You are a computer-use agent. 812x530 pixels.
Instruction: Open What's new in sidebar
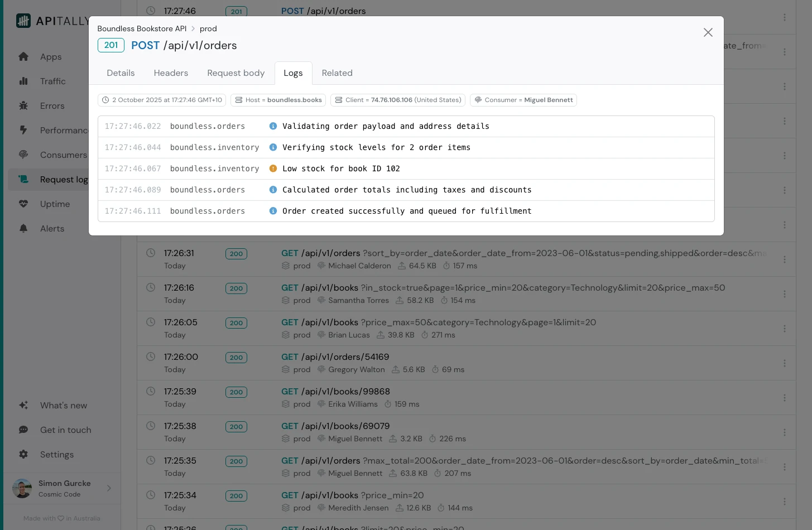click(63, 406)
